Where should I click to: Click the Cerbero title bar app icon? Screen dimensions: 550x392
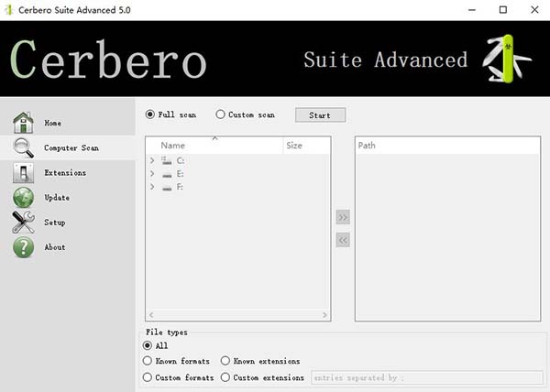9,10
